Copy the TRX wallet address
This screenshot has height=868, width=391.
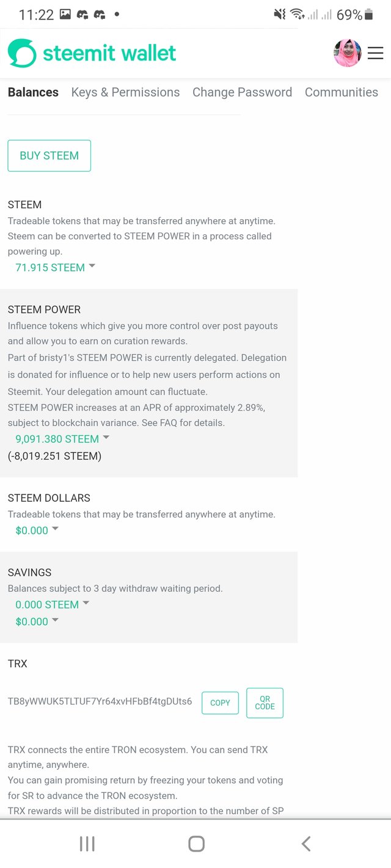point(220,703)
